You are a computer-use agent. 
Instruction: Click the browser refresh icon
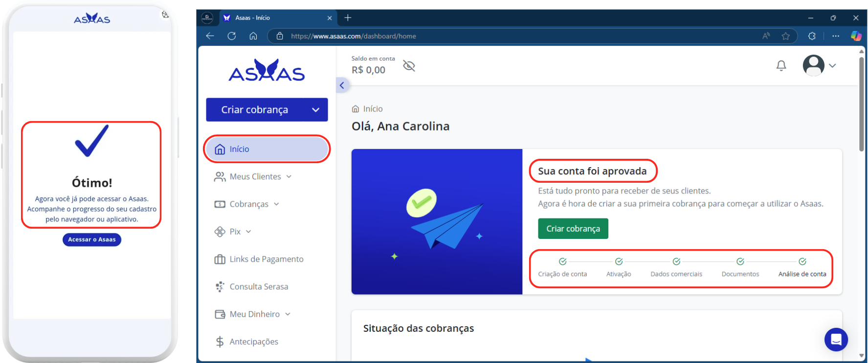click(232, 36)
